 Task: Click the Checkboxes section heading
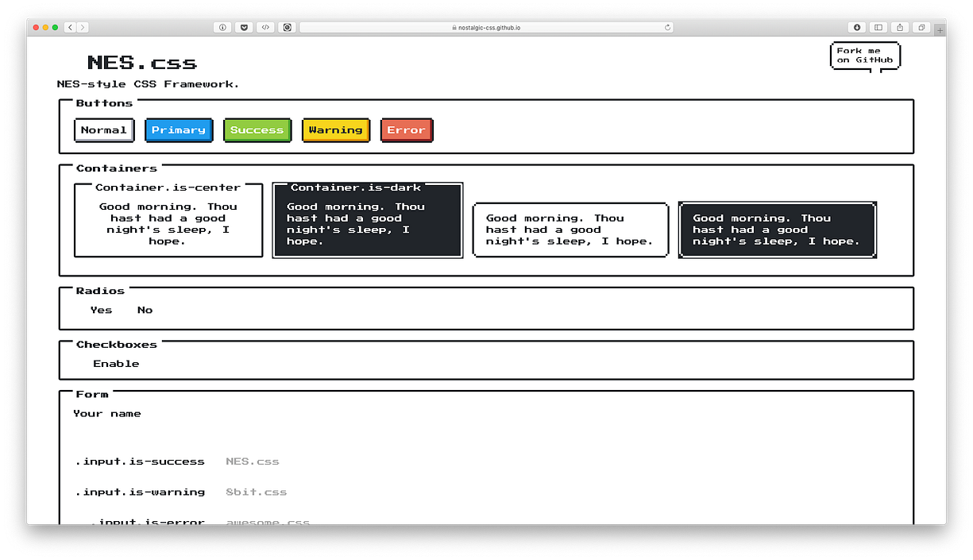pyautogui.click(x=117, y=345)
